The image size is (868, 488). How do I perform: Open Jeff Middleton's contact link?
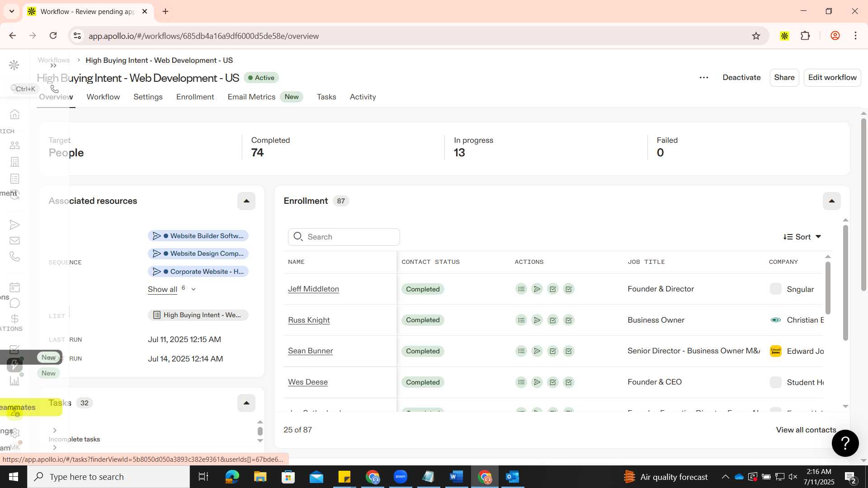click(313, 289)
